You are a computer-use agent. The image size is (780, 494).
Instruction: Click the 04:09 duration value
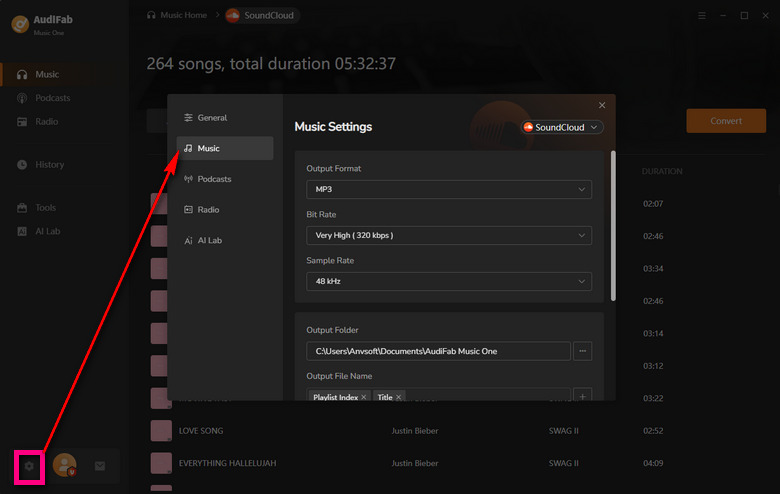(x=653, y=463)
